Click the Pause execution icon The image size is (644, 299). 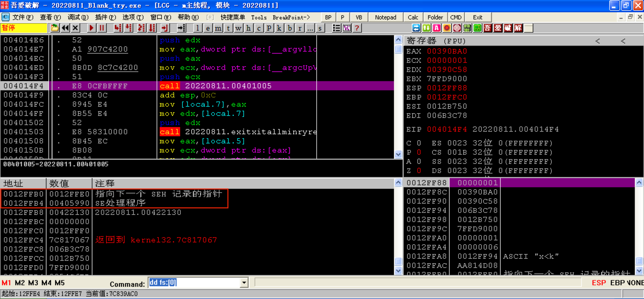coord(102,28)
